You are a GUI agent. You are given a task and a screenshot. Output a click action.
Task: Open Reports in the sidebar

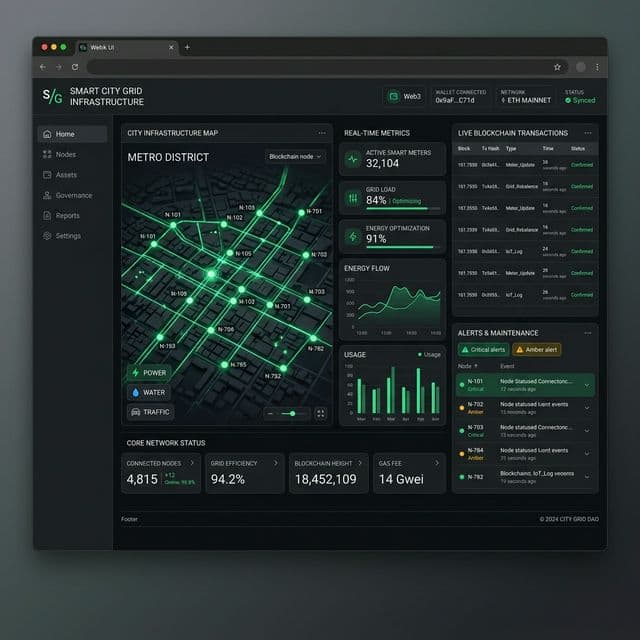click(73, 216)
